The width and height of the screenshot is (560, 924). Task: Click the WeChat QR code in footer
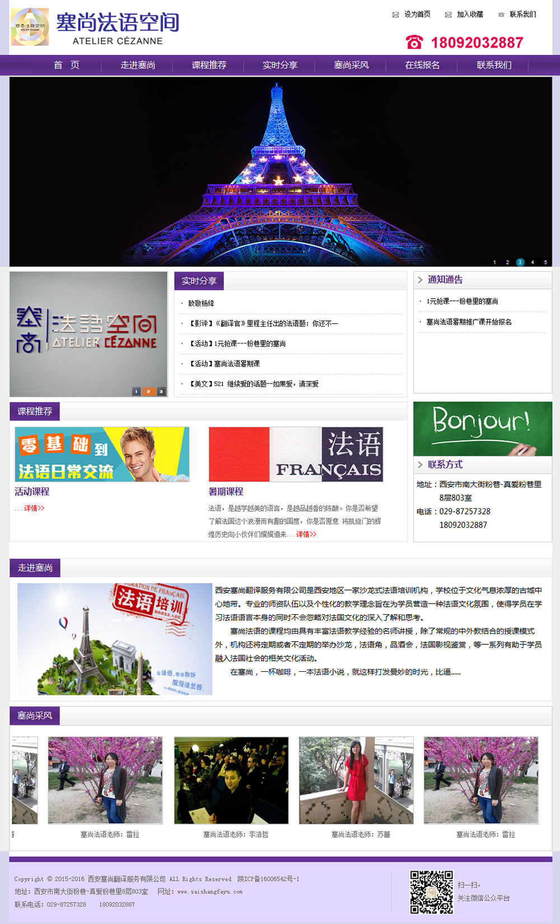click(431, 892)
